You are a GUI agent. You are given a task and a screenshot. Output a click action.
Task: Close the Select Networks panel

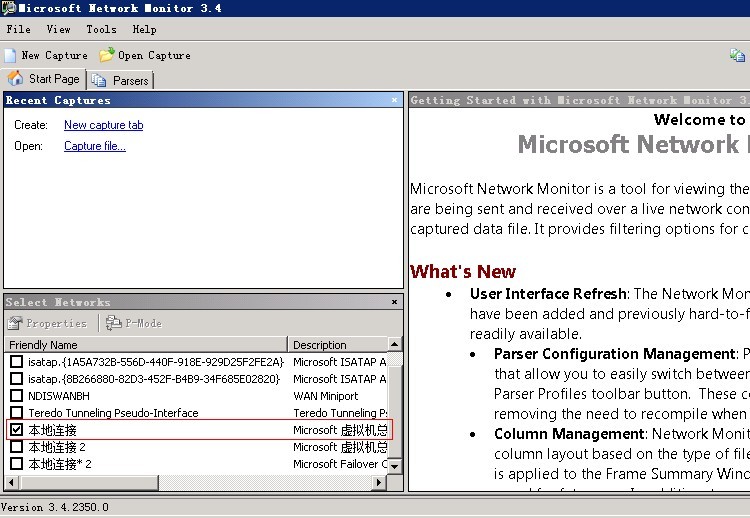click(394, 302)
